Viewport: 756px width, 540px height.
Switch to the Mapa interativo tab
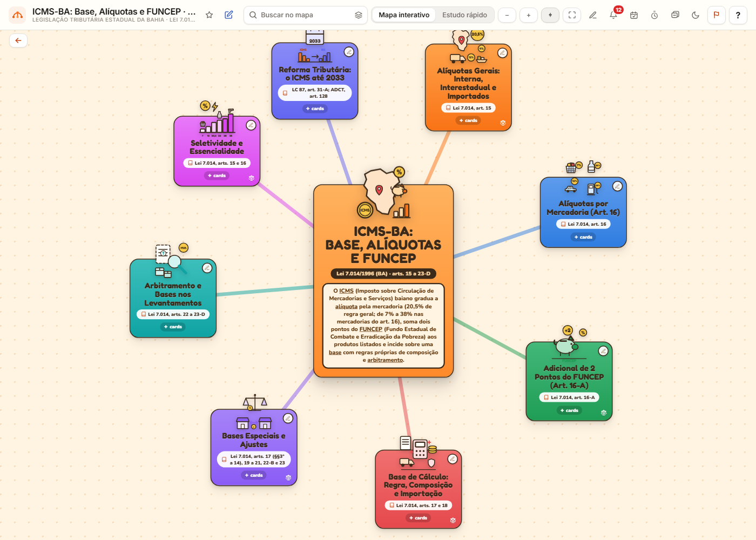(404, 15)
